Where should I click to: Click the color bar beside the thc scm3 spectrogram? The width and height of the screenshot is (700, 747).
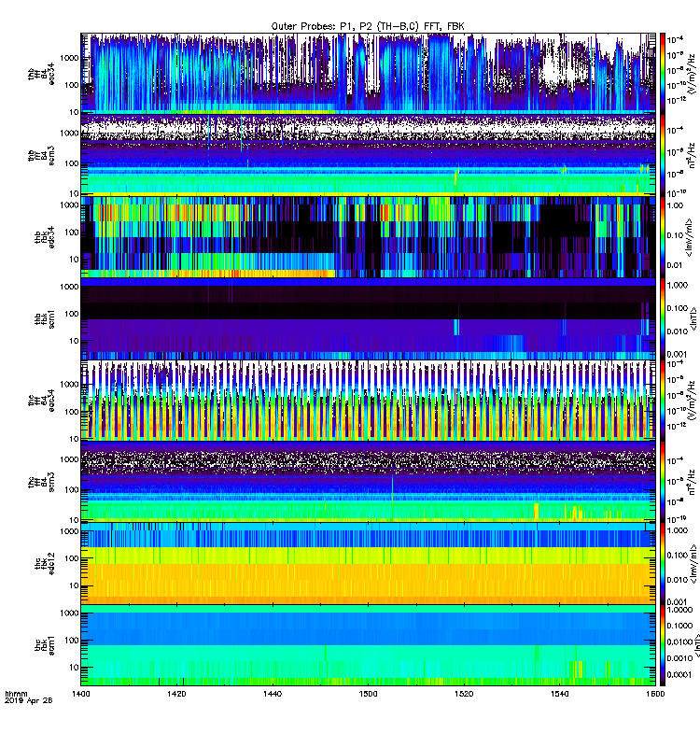[x=662, y=482]
